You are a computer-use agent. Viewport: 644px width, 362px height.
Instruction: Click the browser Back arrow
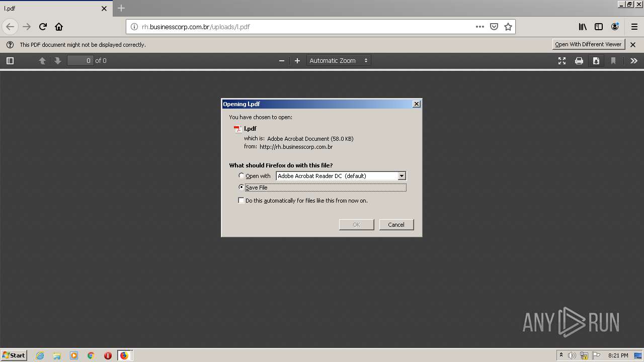click(10, 27)
